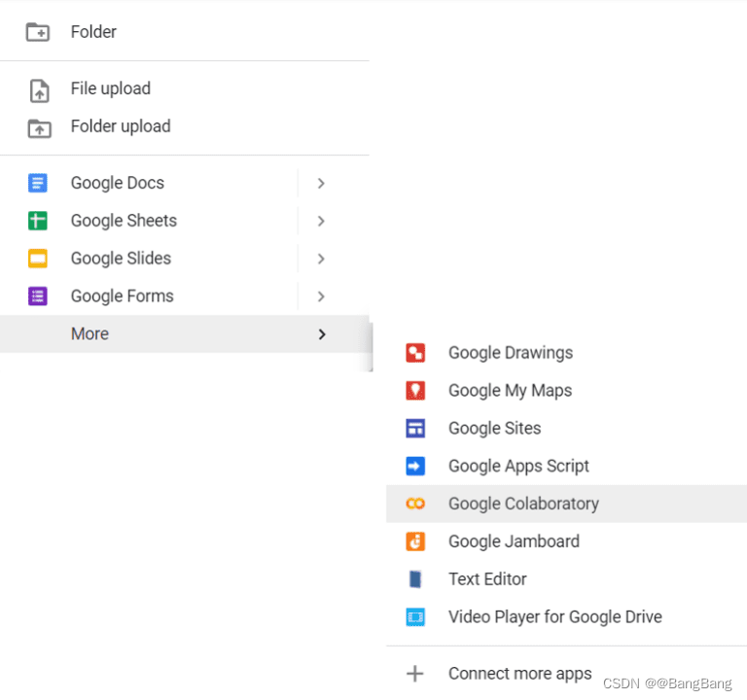Screen dimensions: 747x700
Task: Expand the Google Docs submenu arrow
Action: point(321,183)
